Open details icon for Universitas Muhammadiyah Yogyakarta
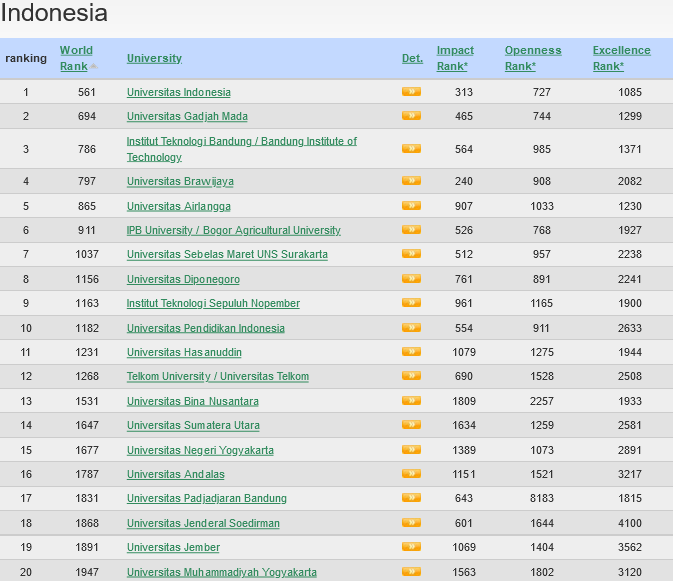 (x=411, y=571)
